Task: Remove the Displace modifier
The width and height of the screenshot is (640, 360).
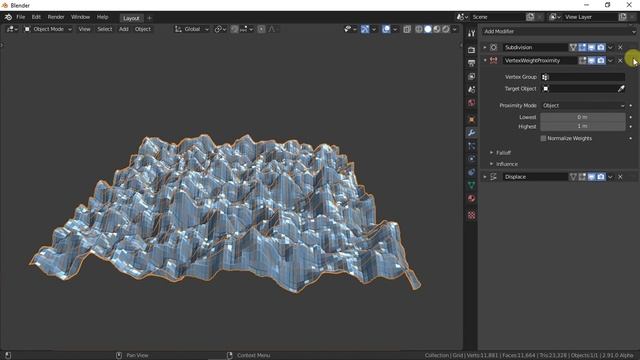Action: tap(620, 177)
